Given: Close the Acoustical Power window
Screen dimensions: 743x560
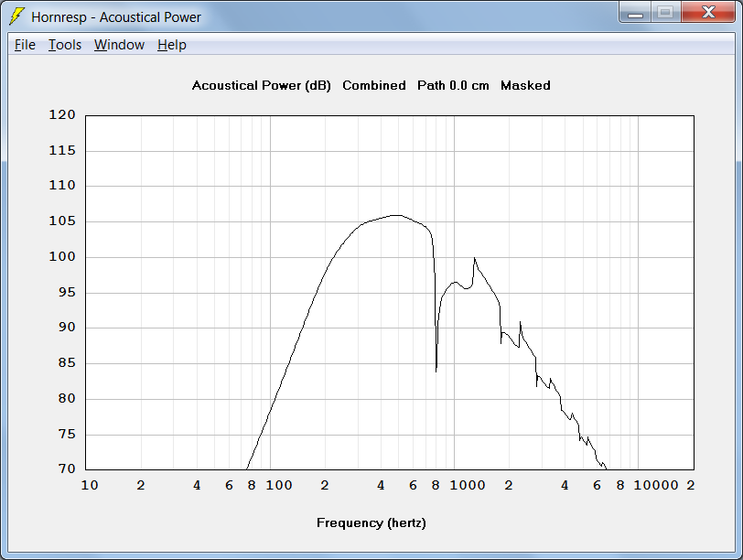Looking at the screenshot, I should click(708, 13).
